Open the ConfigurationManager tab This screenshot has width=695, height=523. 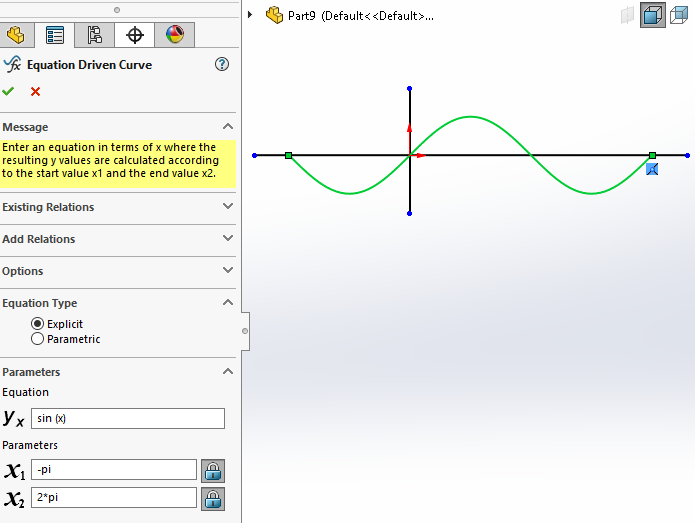[x=95, y=35]
